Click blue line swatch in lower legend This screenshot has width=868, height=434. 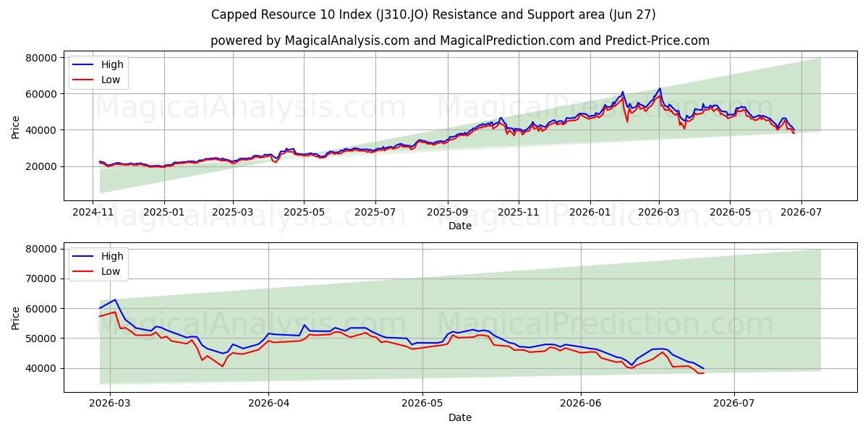click(x=83, y=257)
